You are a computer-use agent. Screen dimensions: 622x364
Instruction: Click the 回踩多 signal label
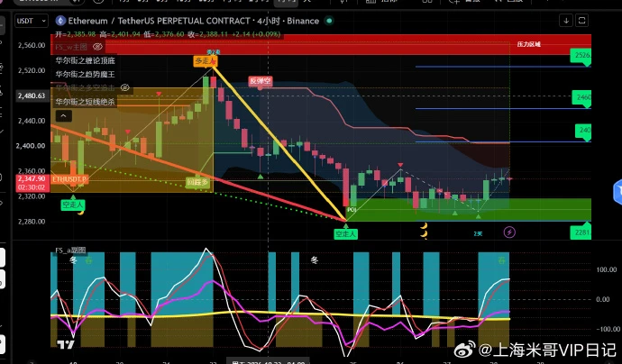[x=197, y=182]
